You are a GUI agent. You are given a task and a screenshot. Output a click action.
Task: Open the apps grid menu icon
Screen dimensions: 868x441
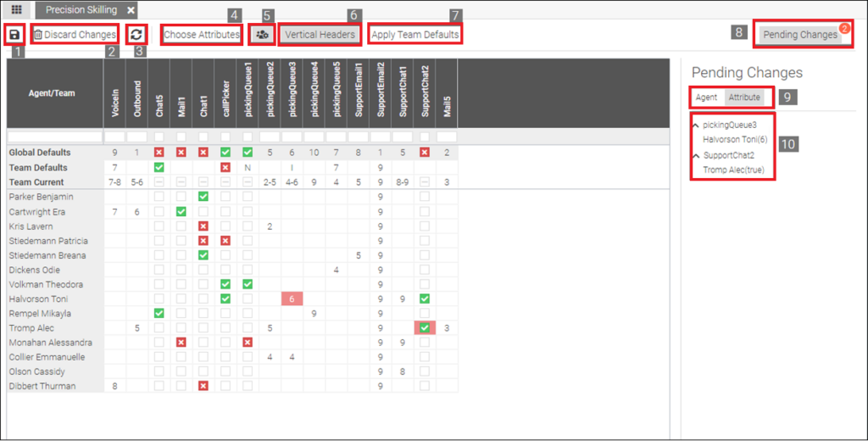point(16,9)
